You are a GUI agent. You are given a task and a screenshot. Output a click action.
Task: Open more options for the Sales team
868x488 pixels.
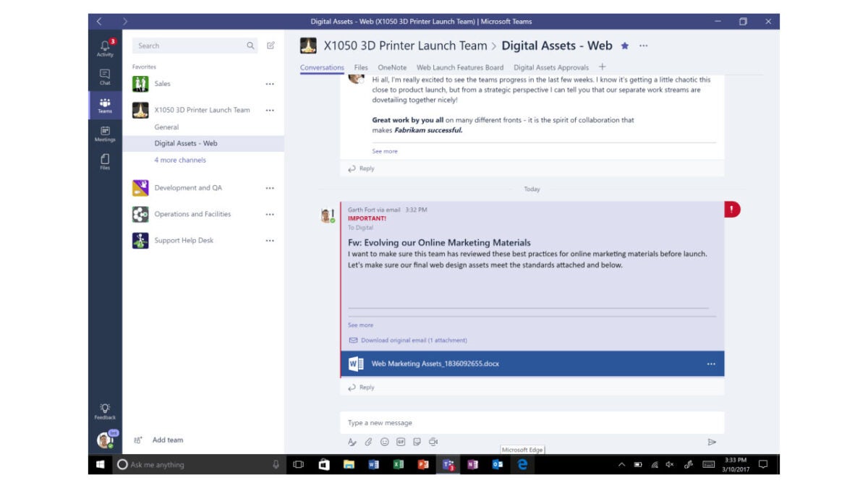tap(269, 83)
